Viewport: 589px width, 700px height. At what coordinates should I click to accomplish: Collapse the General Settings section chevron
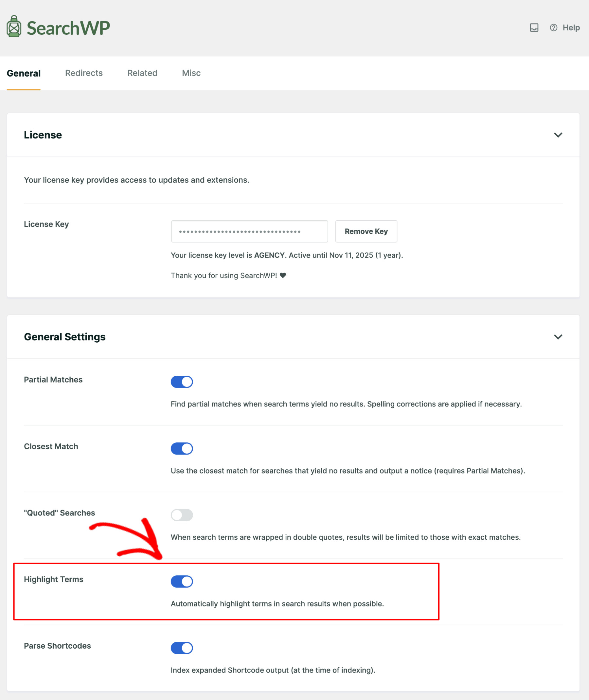(x=558, y=337)
